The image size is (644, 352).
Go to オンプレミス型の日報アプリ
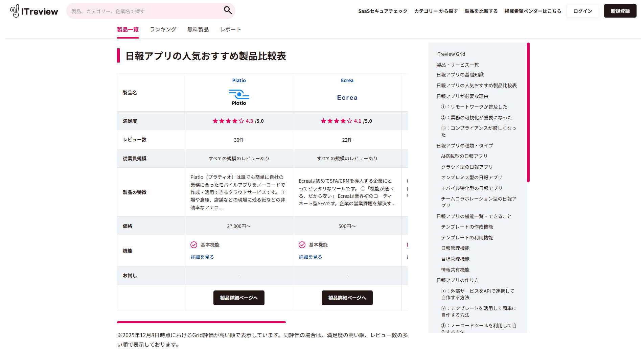(472, 178)
